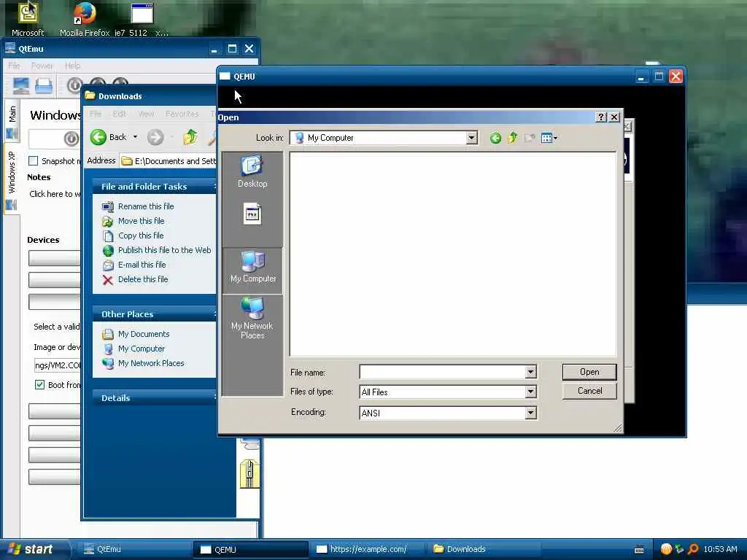Click the Cancel button in Open dialog

[589, 391]
